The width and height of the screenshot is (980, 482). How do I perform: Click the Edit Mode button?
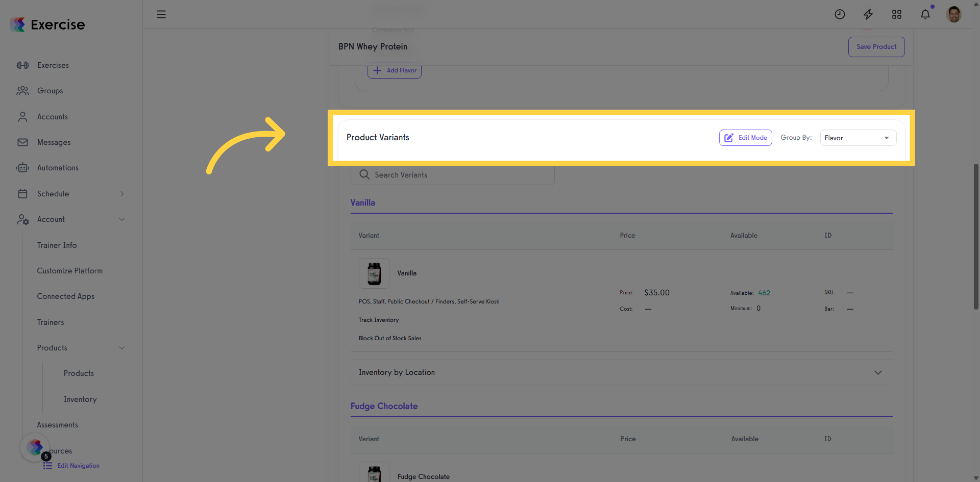(746, 138)
